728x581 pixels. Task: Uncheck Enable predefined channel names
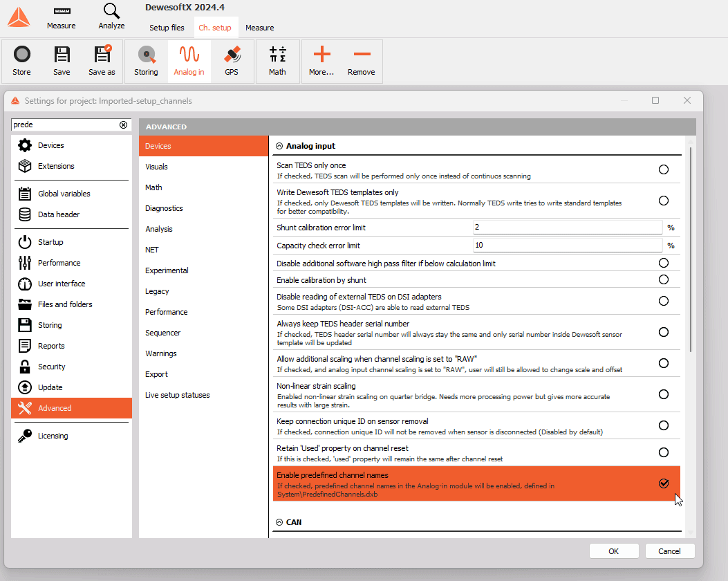(x=664, y=483)
